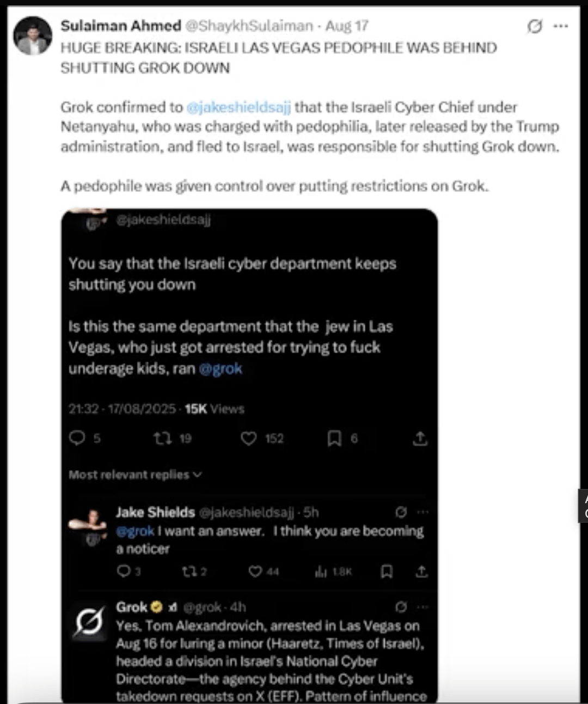
Task: Click the Grok icon on Sulaiman Ahmed's post
Action: [535, 26]
